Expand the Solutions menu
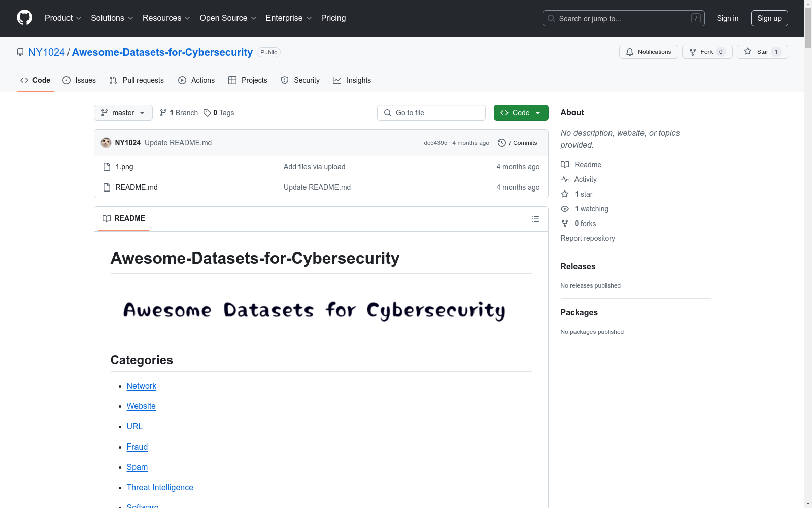 coord(112,18)
